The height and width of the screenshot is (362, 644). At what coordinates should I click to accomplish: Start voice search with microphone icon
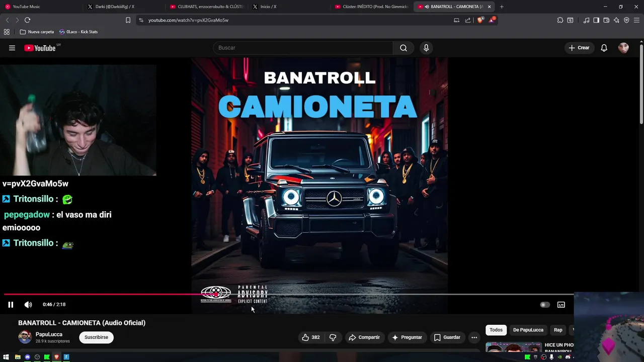(x=426, y=48)
